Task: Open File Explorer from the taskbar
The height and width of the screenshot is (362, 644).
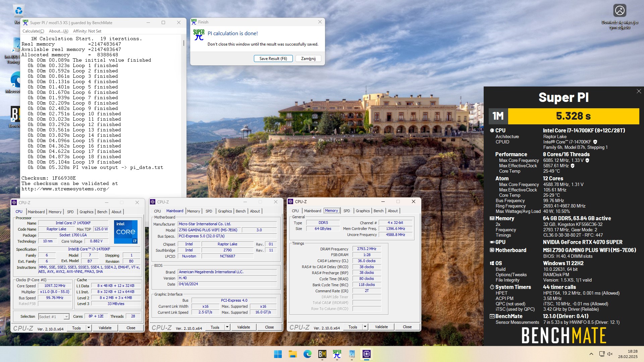Action: pos(292,354)
